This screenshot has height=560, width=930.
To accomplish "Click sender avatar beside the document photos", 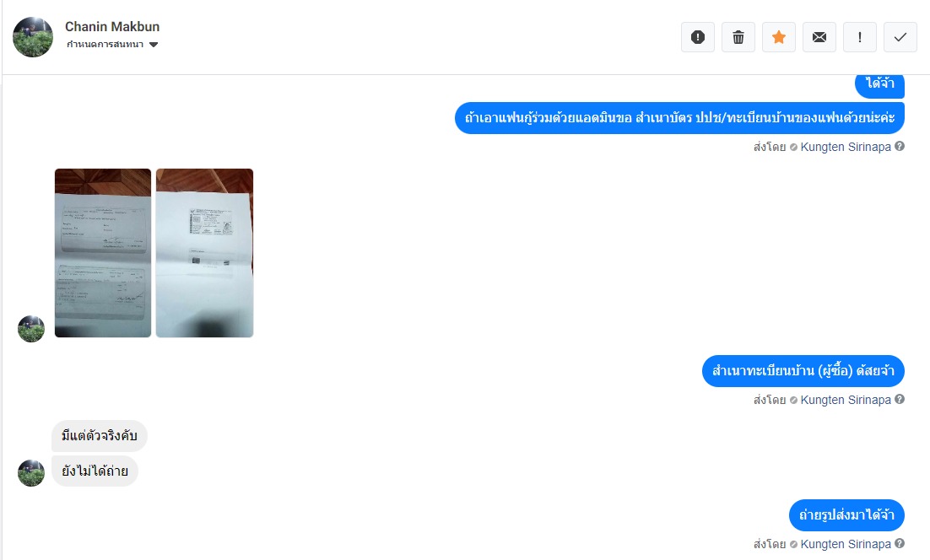I will pos(31,329).
